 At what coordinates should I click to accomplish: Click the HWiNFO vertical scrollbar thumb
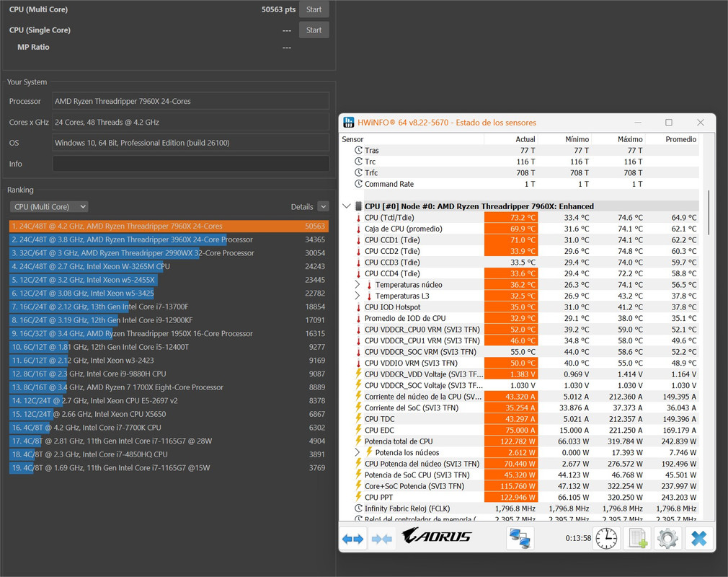709,212
